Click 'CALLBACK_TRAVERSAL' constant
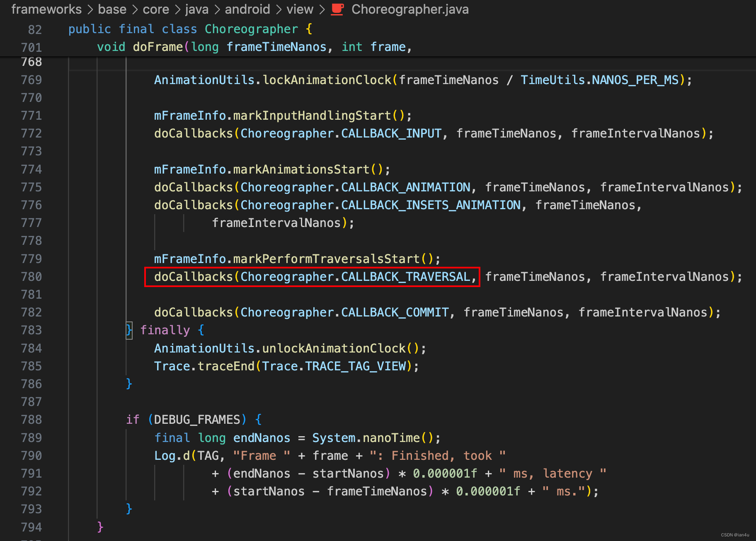The image size is (756, 541). 406,277
